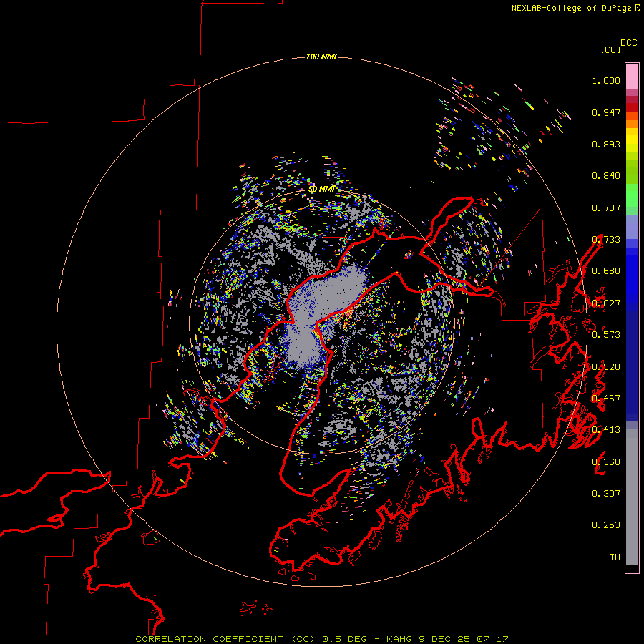644x644 pixels.
Task: Click the 1.000 value on the scale
Action: (x=606, y=80)
